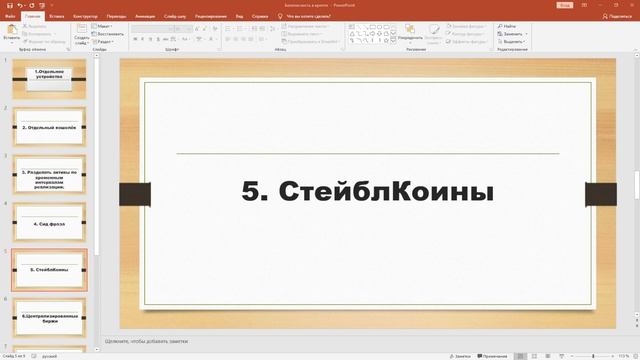The width and height of the screenshot is (640, 360).
Task: Switch to Slide Sorter view icon
Action: [x=534, y=356]
